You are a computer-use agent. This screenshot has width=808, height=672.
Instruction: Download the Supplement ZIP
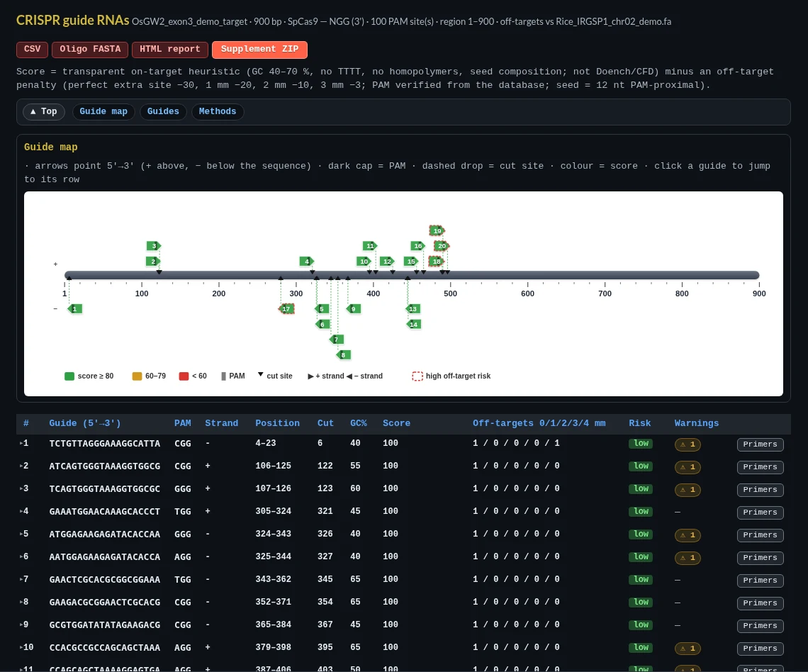259,50
